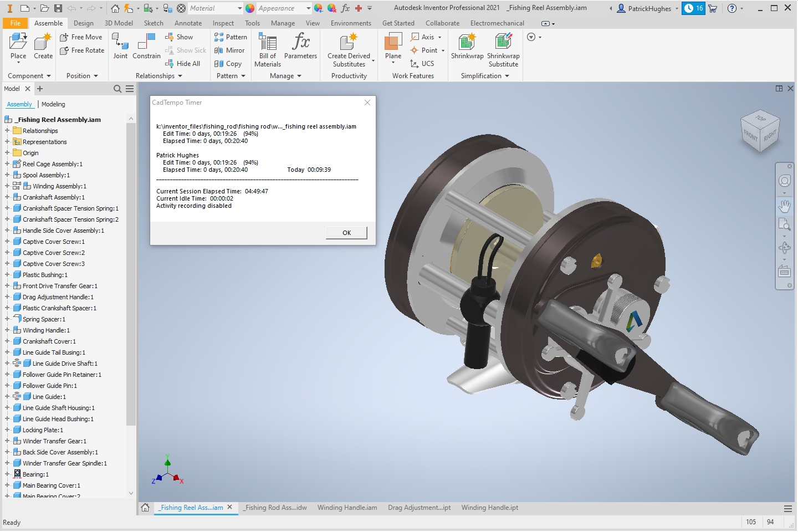Select the work Plane tool
The width and height of the screenshot is (798, 532).
tap(393, 47)
